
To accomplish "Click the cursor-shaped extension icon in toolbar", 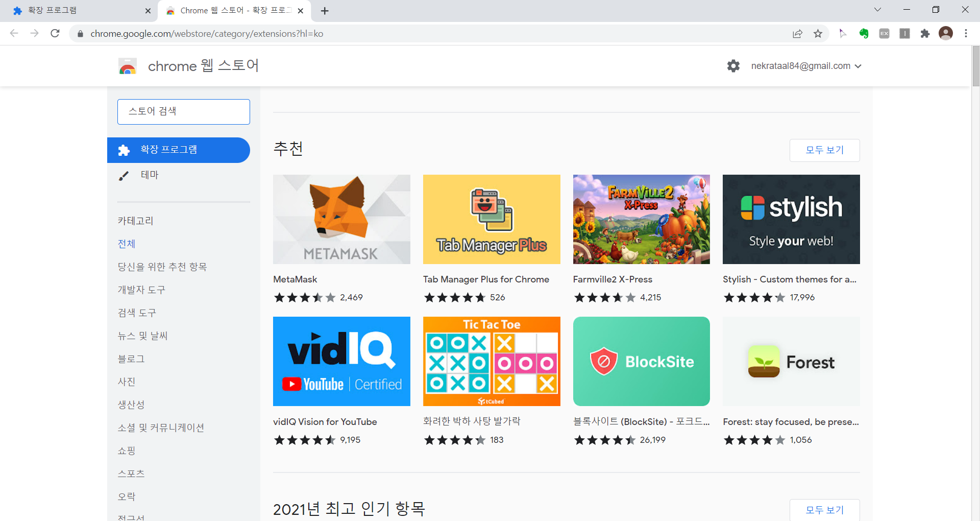I will (x=843, y=34).
